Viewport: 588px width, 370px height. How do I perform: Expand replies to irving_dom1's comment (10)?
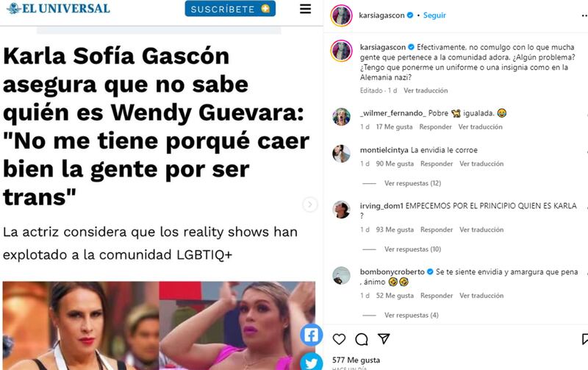coord(412,249)
